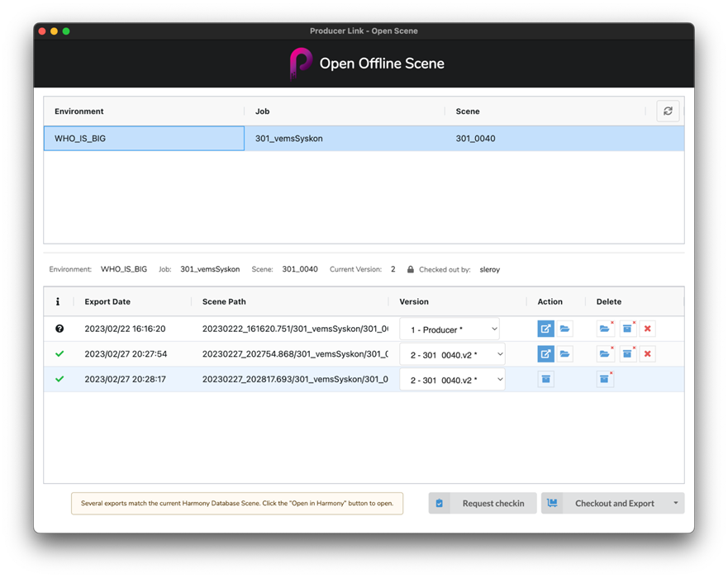Click the Producer Link logo in header
728x578 pixels.
tap(301, 63)
